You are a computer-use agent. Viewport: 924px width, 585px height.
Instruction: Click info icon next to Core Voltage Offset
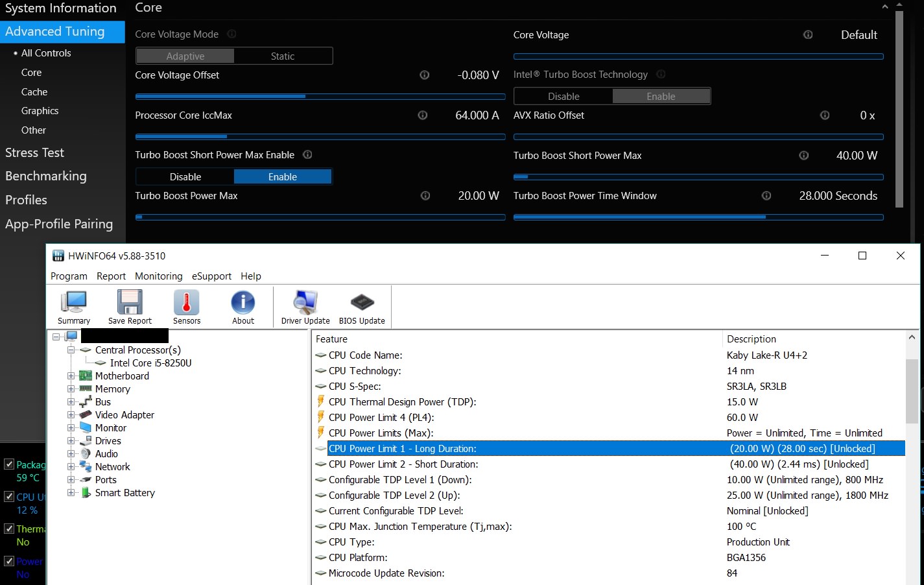425,75
